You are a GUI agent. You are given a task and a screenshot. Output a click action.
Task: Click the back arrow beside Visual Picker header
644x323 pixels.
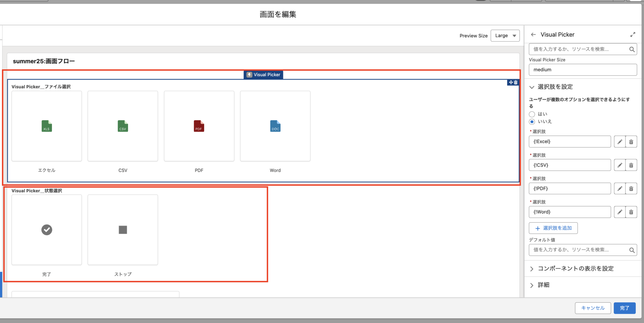(x=534, y=34)
